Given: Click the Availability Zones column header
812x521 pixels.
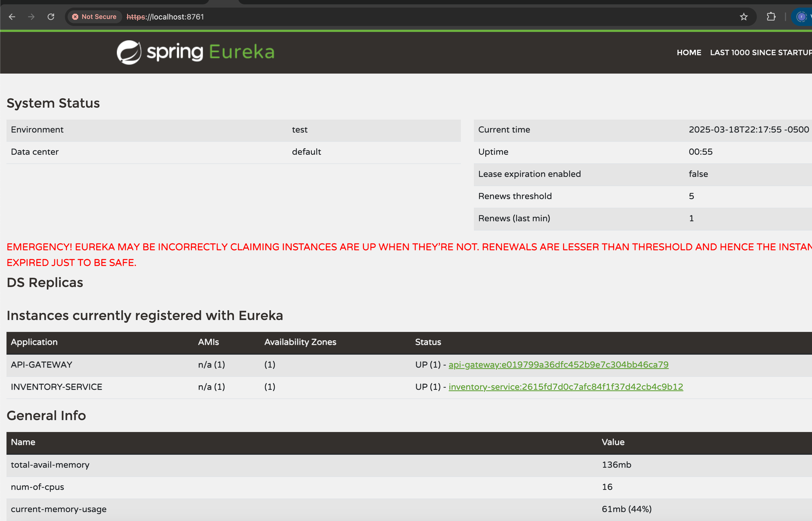Looking at the screenshot, I should [x=300, y=342].
